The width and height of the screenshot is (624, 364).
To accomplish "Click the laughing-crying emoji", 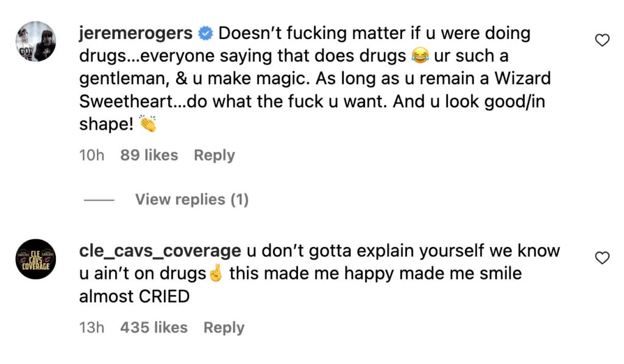I will pos(420,57).
